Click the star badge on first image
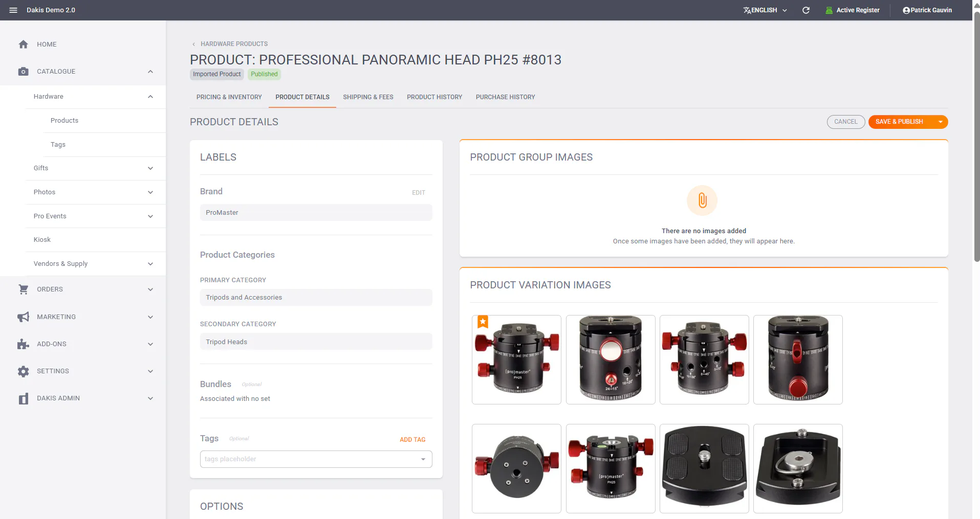 coord(483,322)
